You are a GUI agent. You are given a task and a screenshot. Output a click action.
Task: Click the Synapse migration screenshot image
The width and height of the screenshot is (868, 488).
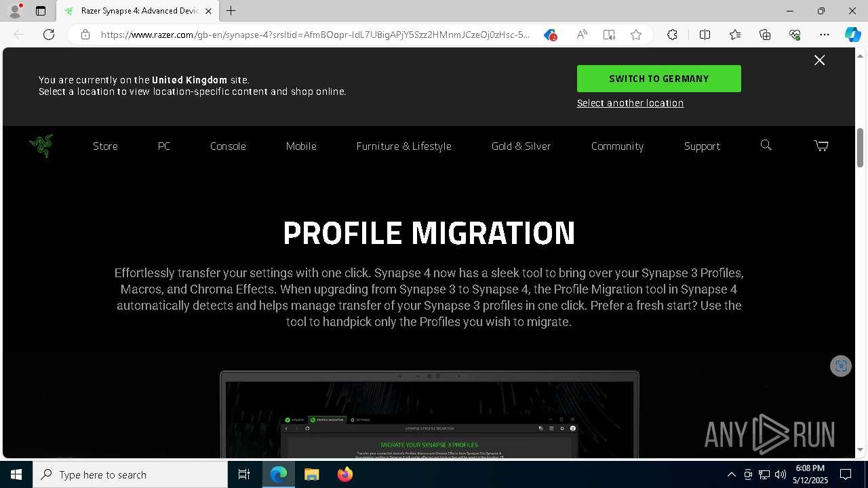(429, 414)
